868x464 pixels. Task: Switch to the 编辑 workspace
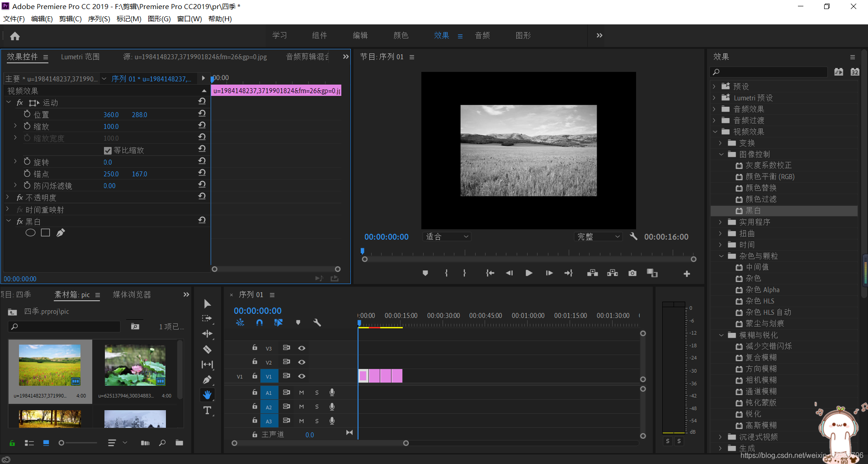(x=360, y=35)
